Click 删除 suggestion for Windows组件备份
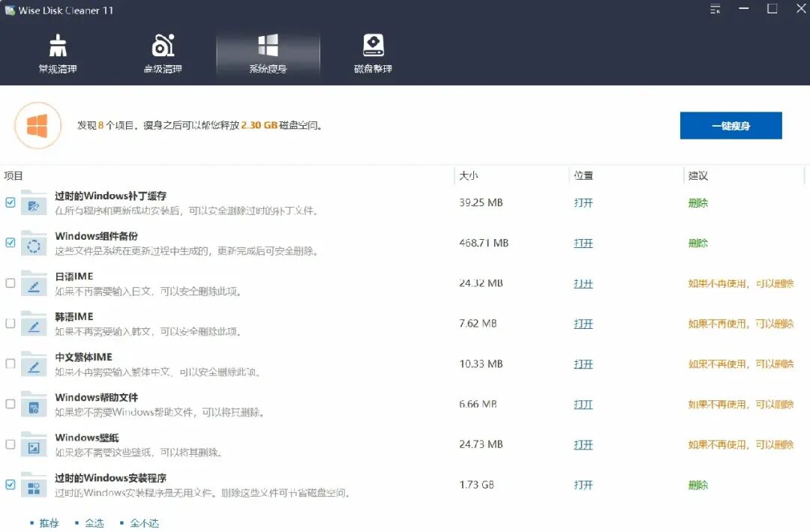Viewport: 810px width, 532px height. tap(698, 243)
